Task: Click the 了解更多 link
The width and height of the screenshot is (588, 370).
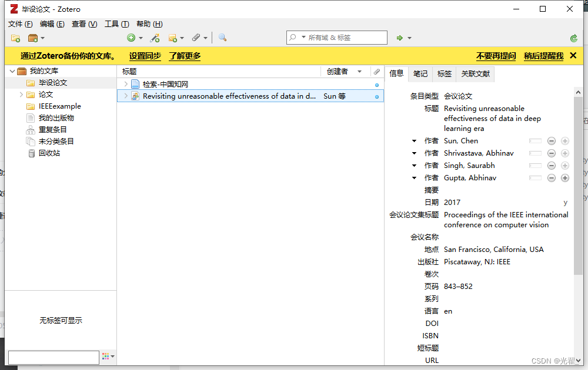Action: (x=185, y=56)
